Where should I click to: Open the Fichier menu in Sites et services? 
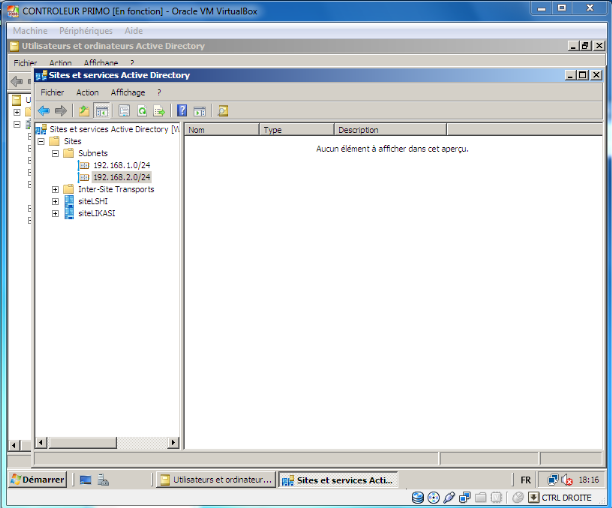pos(52,92)
